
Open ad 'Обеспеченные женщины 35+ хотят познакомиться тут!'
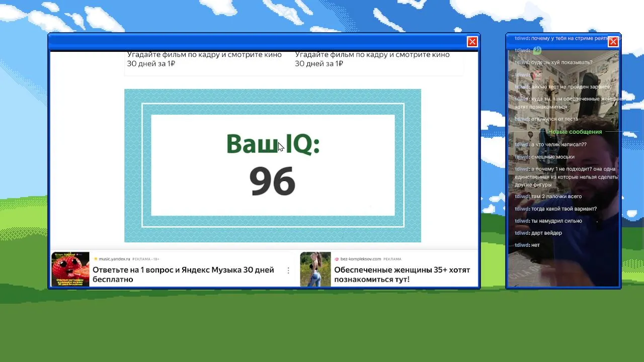pyautogui.click(x=402, y=275)
